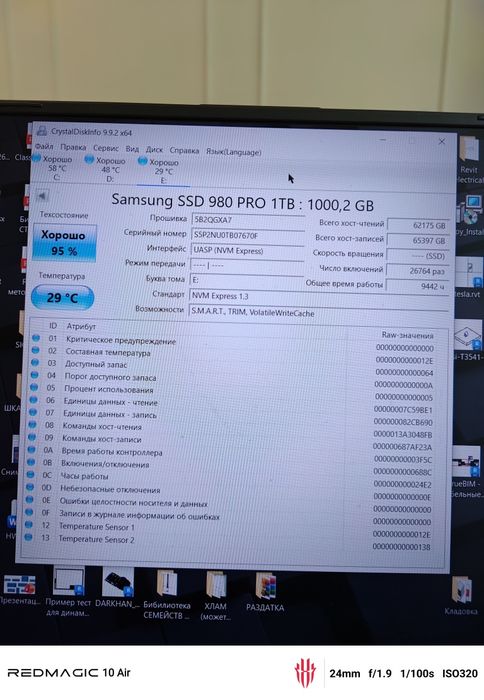
Task: Click status icon for Единицы данных - чтение
Action: coord(33,400)
